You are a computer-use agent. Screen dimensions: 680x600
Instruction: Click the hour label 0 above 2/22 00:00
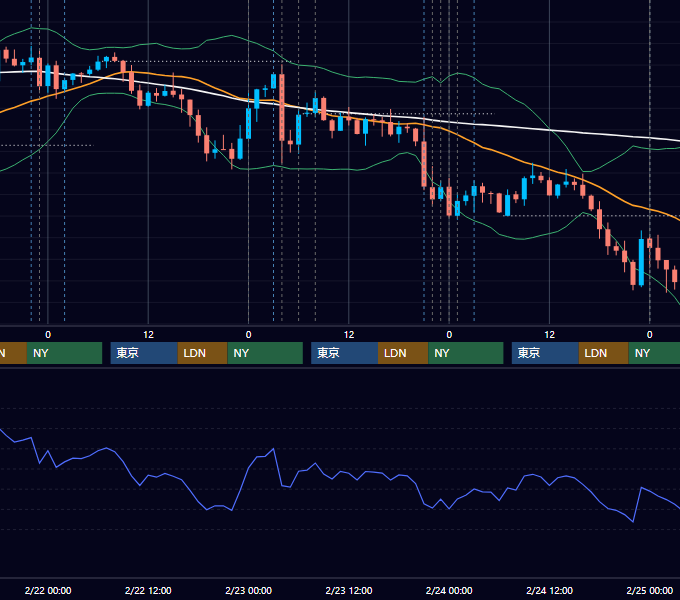coord(48,335)
